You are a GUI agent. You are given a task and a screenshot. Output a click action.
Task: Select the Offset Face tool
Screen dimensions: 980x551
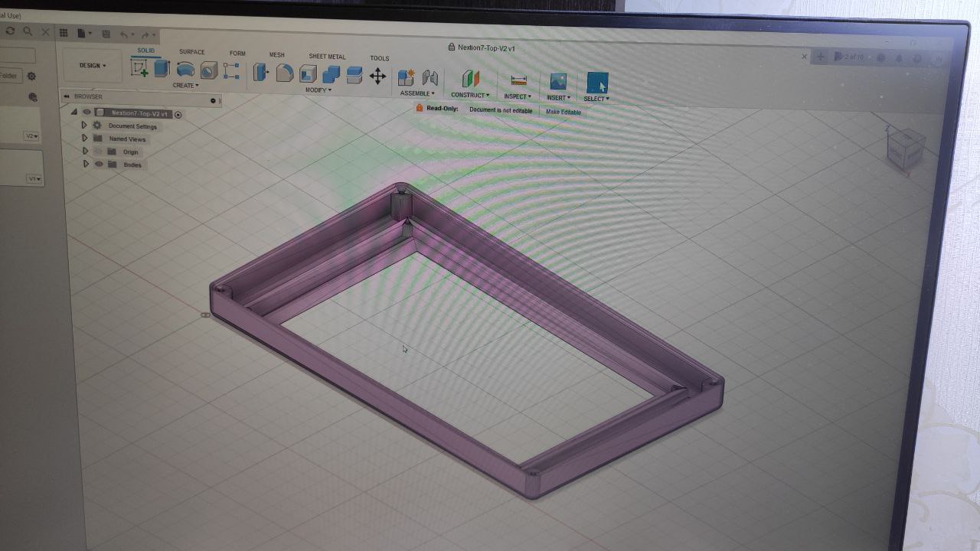coord(354,75)
